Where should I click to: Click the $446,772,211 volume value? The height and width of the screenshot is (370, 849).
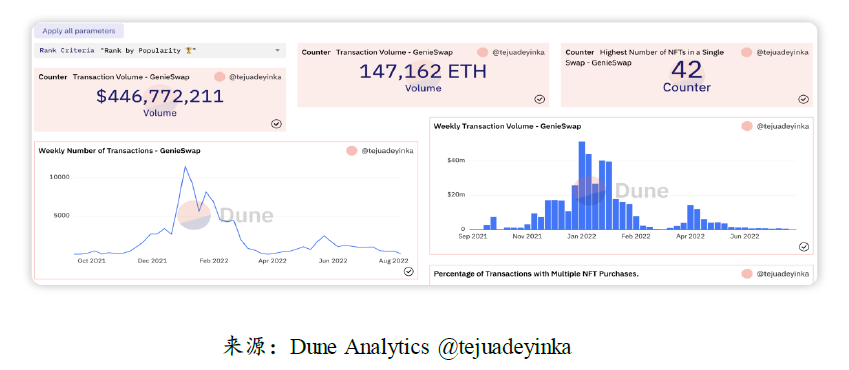click(x=160, y=96)
